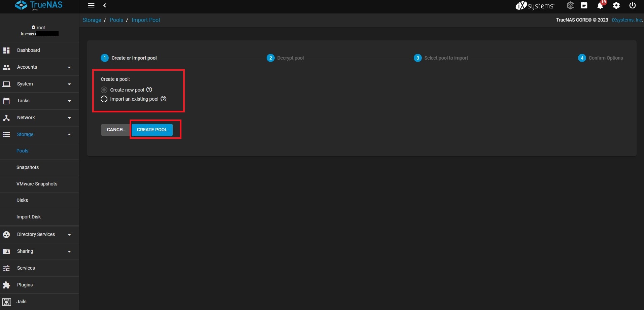
Task: Open the task manager clipboard icon
Action: point(584,5)
